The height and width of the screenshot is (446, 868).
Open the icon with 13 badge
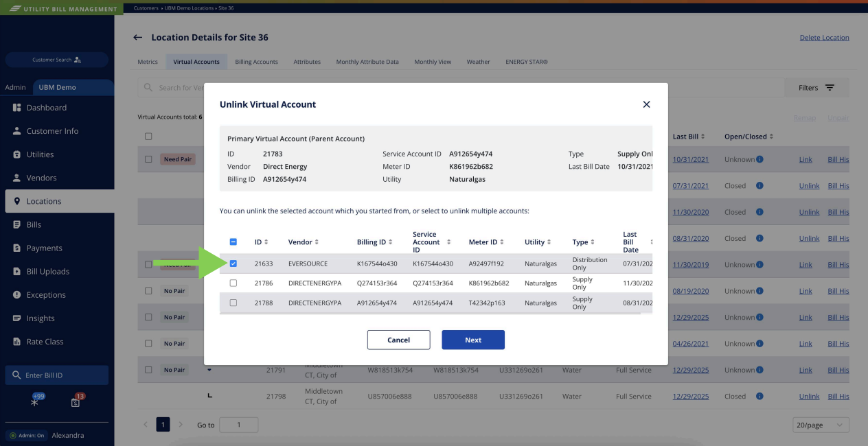pos(76,401)
